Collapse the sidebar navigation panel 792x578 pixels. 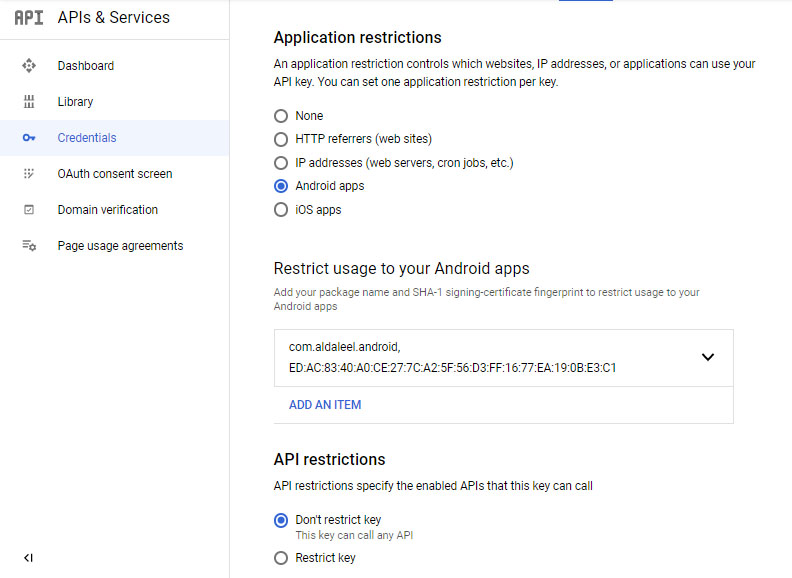(28, 558)
